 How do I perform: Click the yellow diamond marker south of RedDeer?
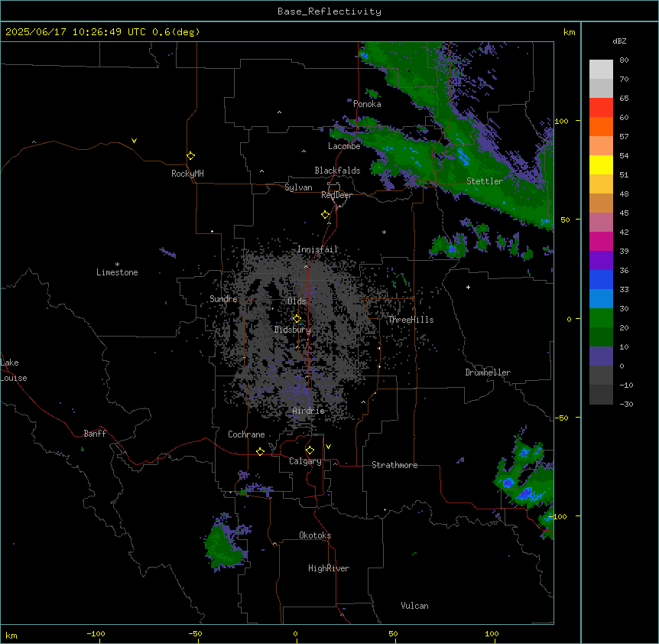(326, 215)
